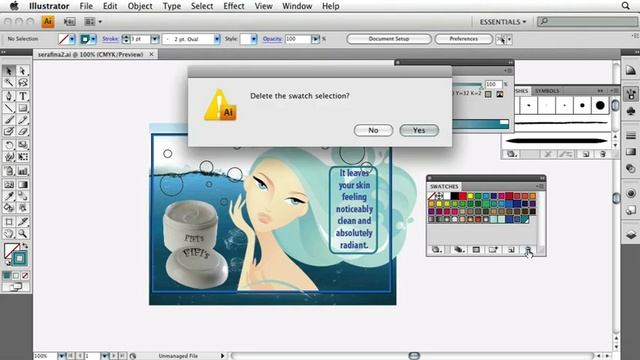Open the Edit menu
The height and width of the screenshot is (360, 640).
[x=110, y=6]
